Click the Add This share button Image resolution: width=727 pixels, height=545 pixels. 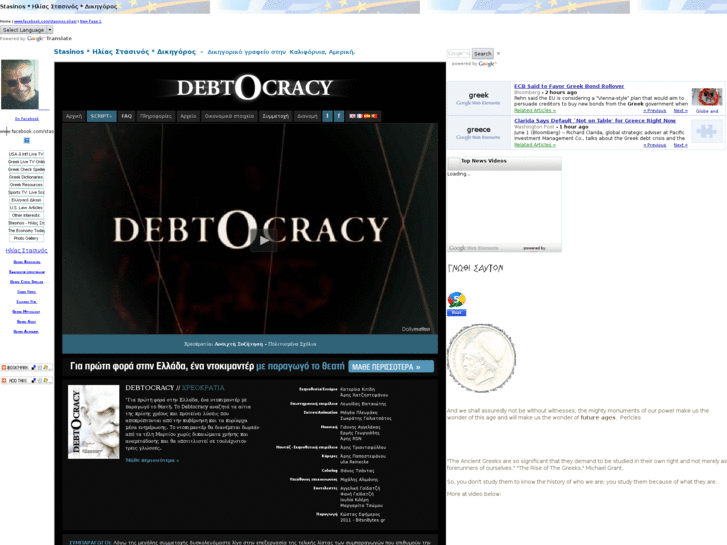click(x=26, y=380)
